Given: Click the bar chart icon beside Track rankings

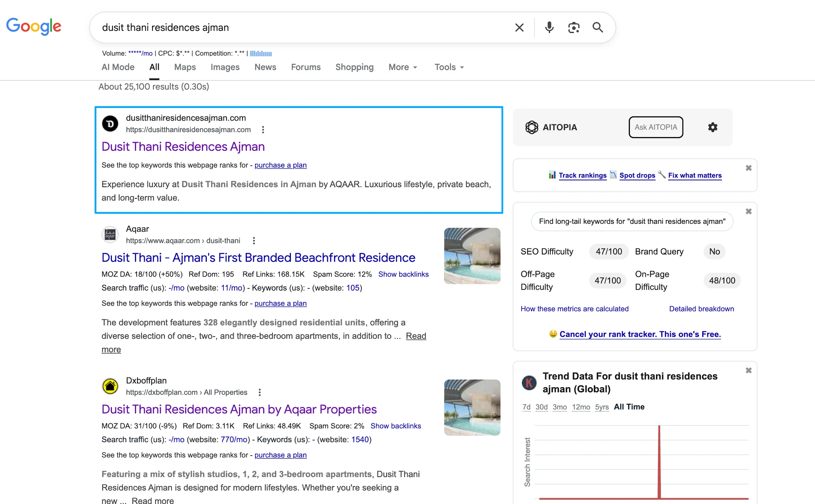Looking at the screenshot, I should 552,175.
